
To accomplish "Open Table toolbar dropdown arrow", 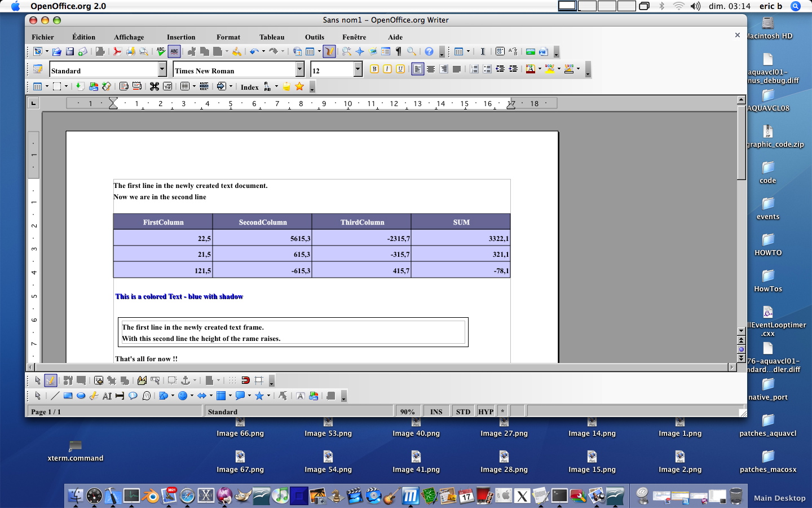I will tap(319, 52).
